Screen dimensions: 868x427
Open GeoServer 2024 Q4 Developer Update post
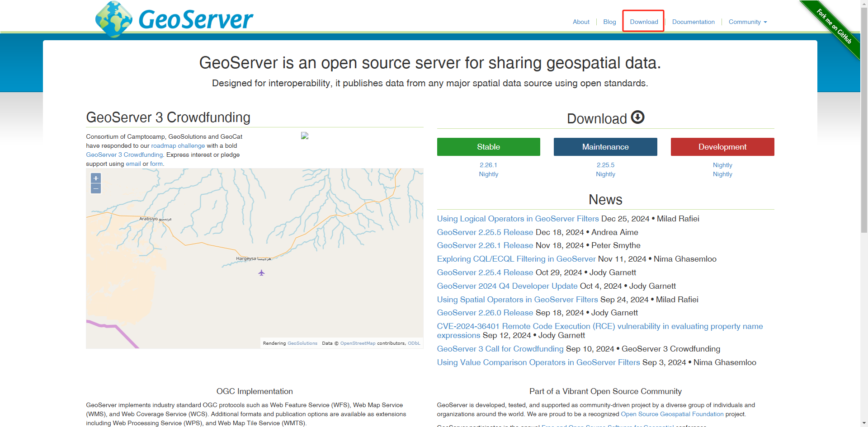(507, 286)
